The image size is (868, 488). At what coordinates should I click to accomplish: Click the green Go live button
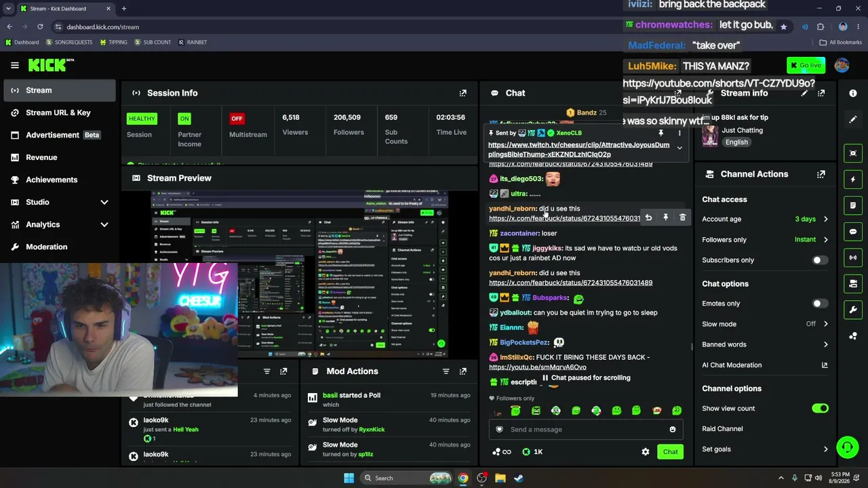pyautogui.click(x=806, y=65)
